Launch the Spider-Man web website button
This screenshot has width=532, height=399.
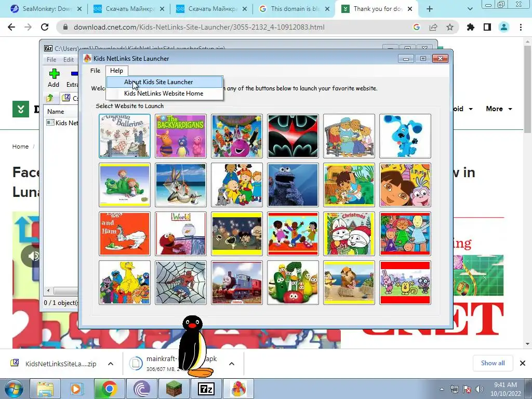(180, 283)
